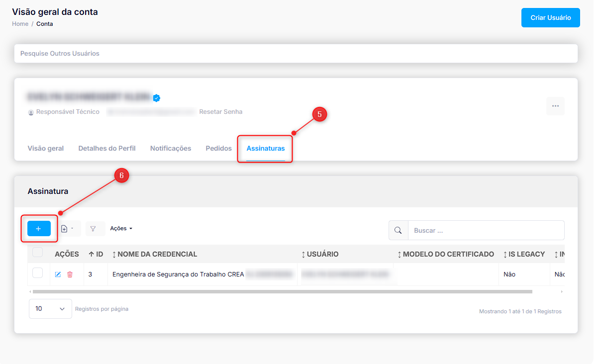Screen dimensions: 603x364
Task: Click the filter funnel icon
Action: pyautogui.click(x=93, y=229)
